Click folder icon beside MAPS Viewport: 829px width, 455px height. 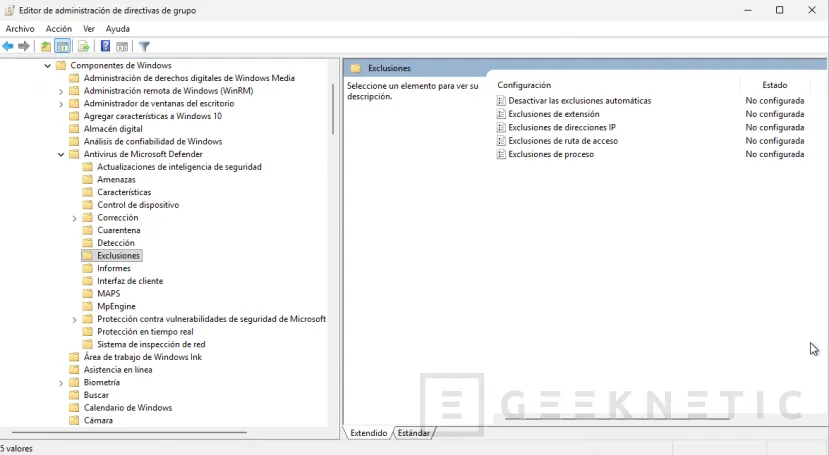pyautogui.click(x=88, y=294)
